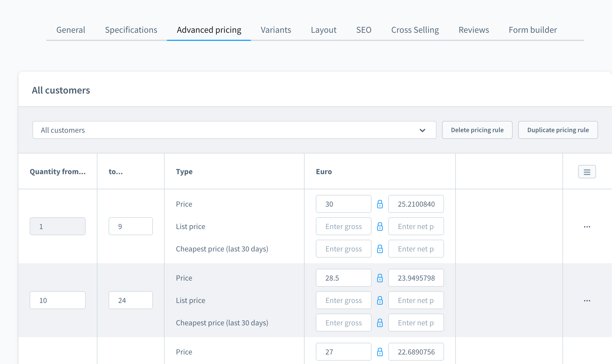Click the gross price field showing 27
Viewport: 612px width, 364px height.
(344, 352)
